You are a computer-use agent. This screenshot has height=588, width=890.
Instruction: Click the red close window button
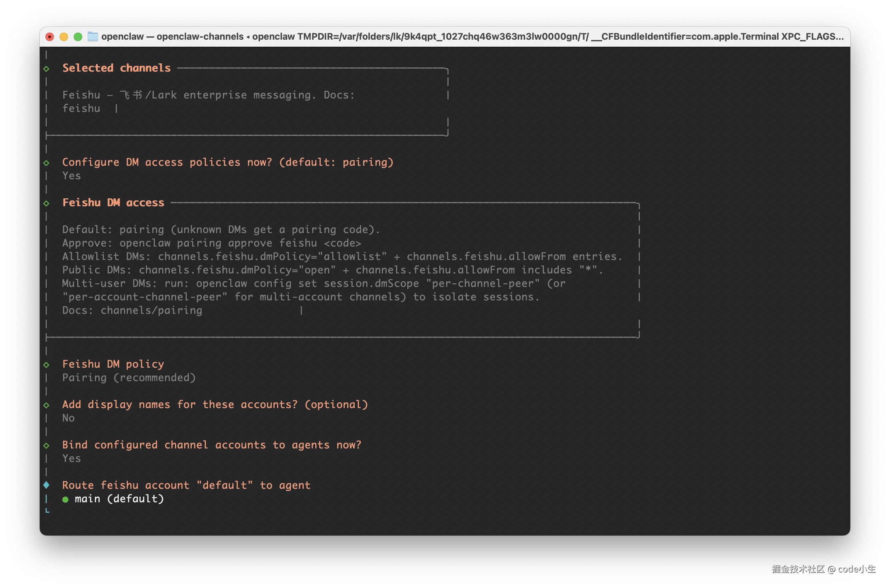click(50, 37)
